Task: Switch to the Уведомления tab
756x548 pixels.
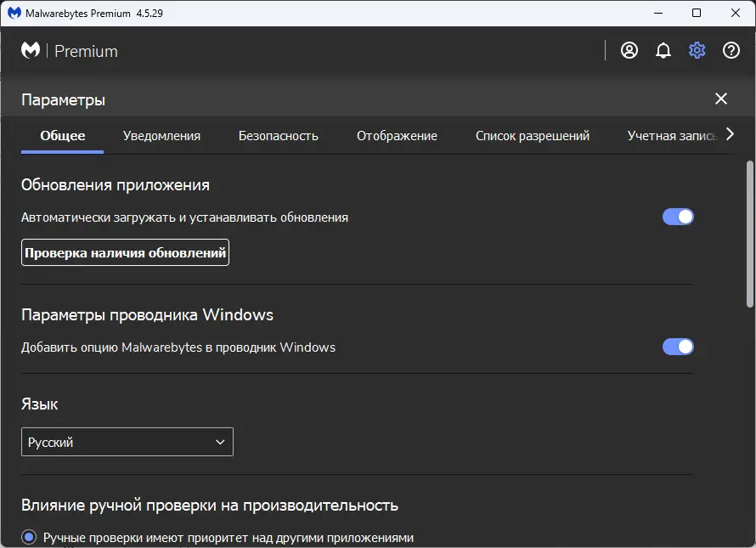Action: pos(161,135)
